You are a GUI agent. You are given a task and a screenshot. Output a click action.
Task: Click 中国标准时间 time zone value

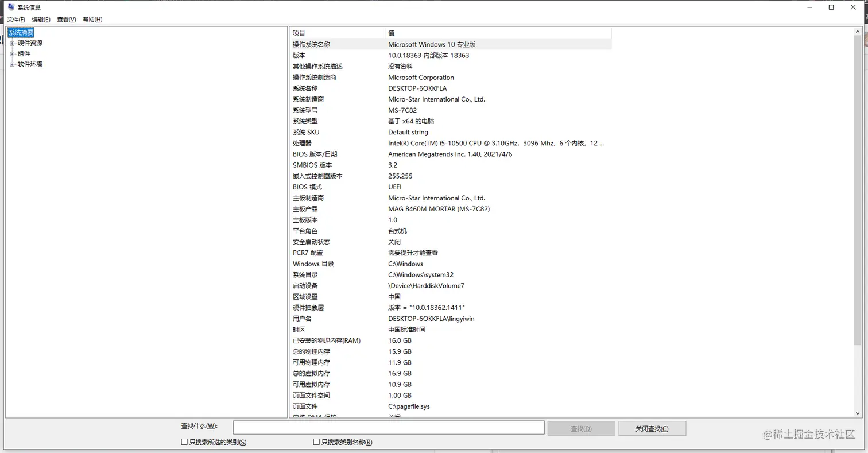pos(406,330)
